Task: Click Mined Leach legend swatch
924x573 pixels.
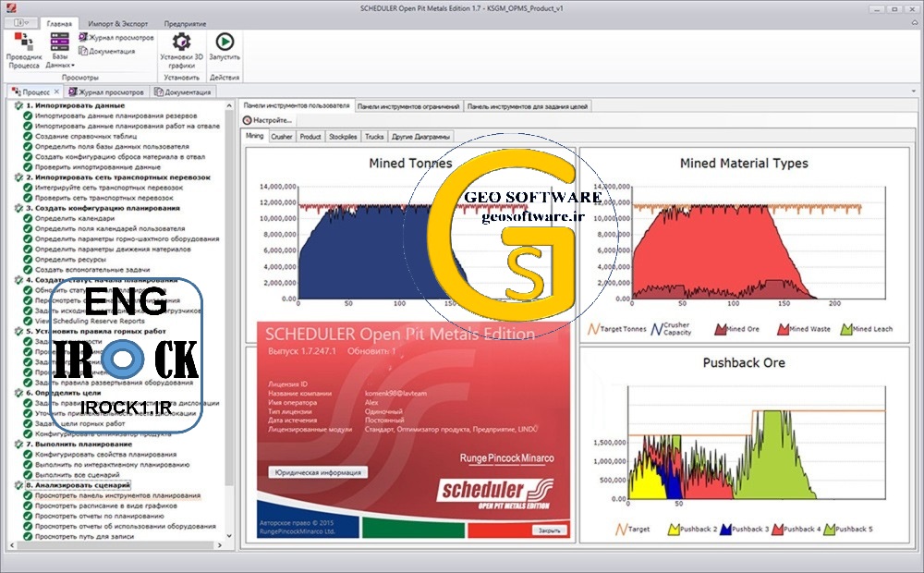Action: click(846, 329)
